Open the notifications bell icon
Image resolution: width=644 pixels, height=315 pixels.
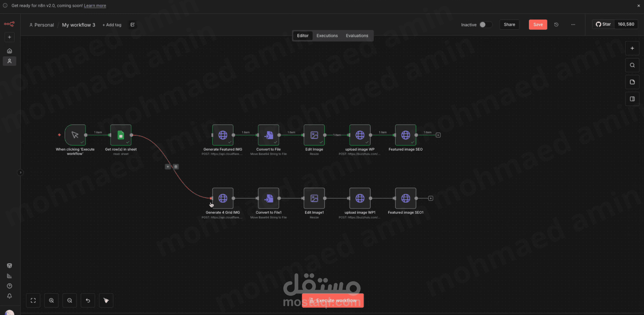click(x=9, y=296)
